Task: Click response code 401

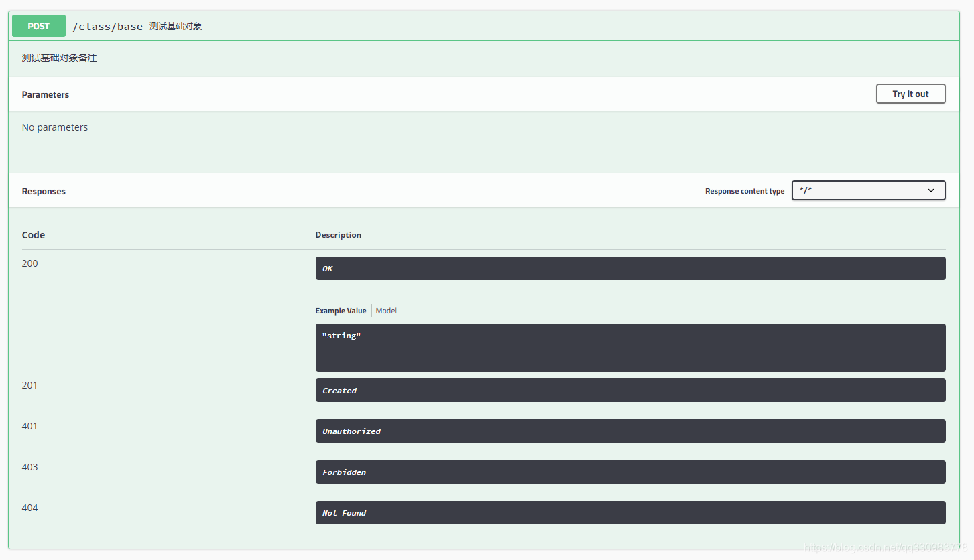Action: [x=30, y=426]
